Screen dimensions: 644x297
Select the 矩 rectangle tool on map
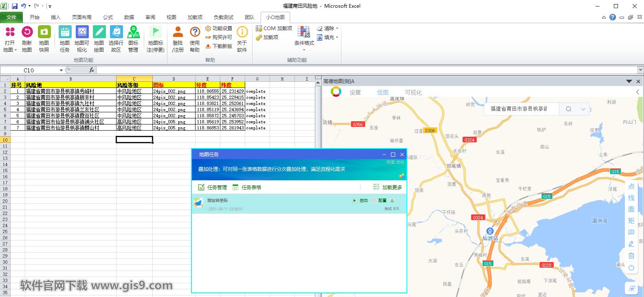coord(631,221)
